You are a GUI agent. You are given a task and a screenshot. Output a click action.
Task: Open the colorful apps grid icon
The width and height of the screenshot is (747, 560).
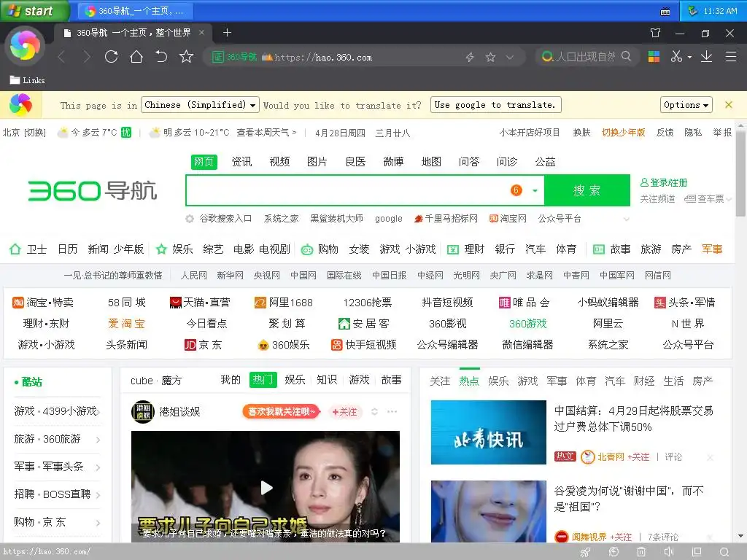coord(654,57)
